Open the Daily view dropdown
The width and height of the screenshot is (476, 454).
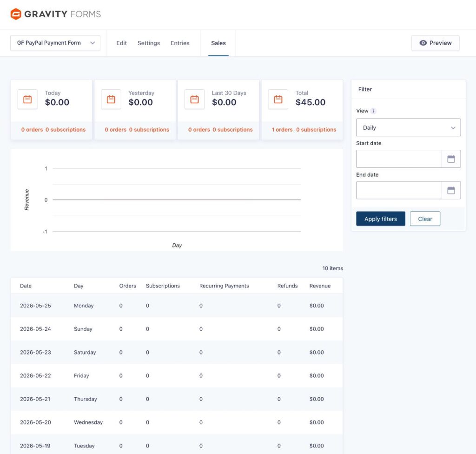coord(408,127)
